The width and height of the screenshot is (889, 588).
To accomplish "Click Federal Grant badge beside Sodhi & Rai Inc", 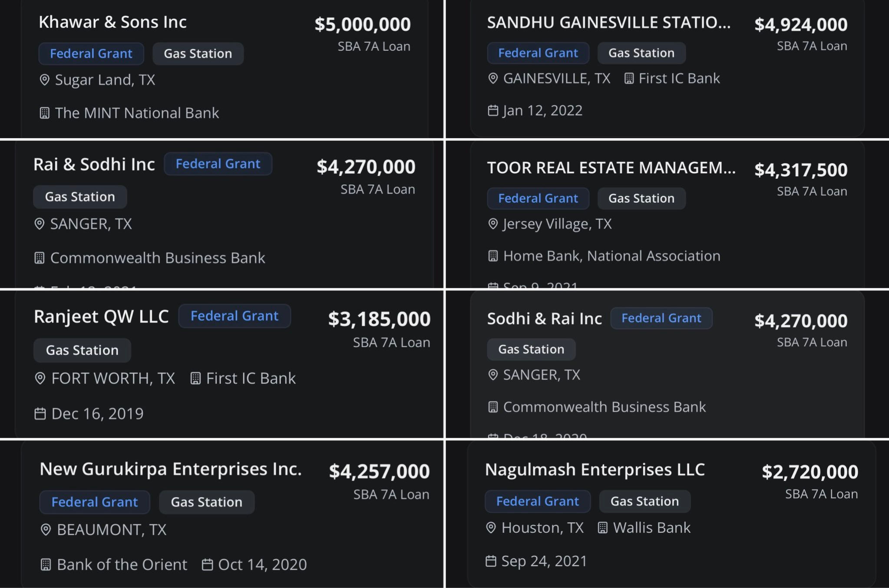I will [x=661, y=318].
